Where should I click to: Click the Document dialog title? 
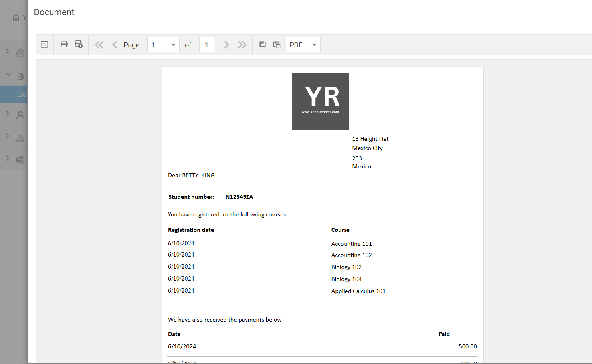click(54, 12)
